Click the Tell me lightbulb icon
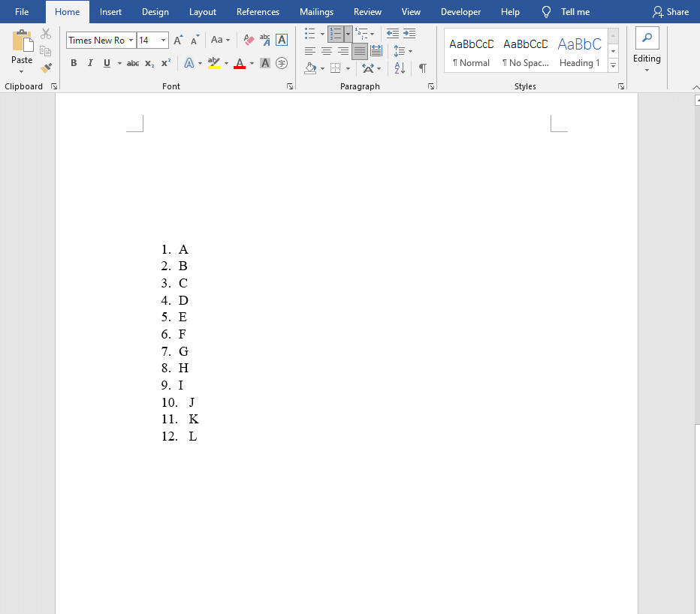The image size is (700, 614). click(546, 12)
